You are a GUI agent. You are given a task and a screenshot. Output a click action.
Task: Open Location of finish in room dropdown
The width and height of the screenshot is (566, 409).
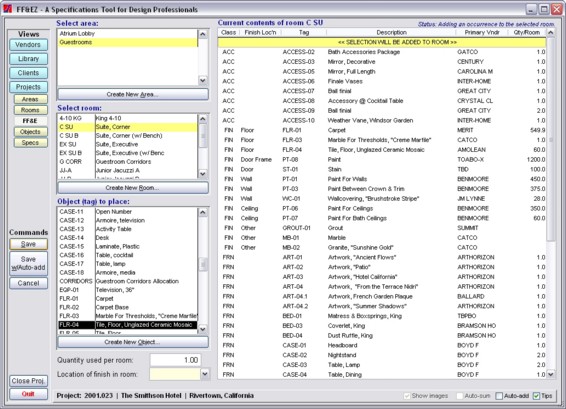click(x=205, y=374)
